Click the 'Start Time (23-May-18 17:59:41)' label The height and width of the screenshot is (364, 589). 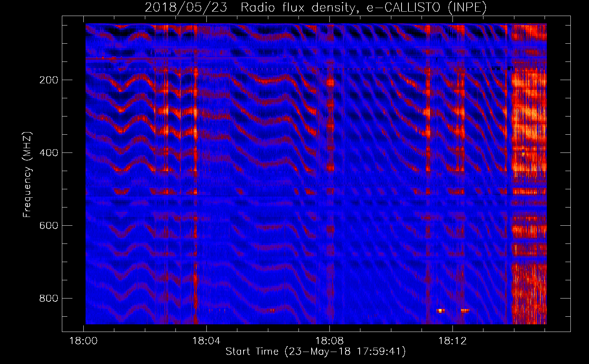316,352
